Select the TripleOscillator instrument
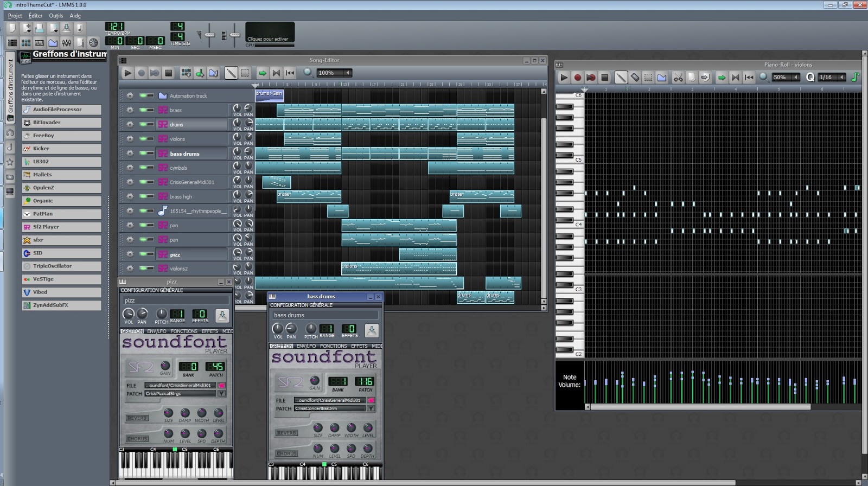 click(61, 266)
